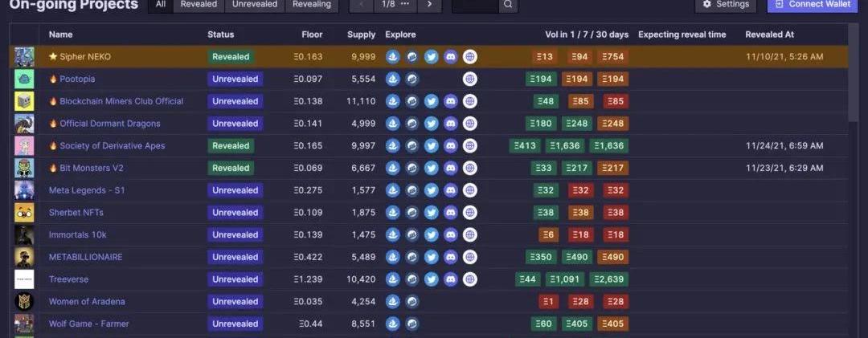Click the Sherbet NFTs project thumbnail

[x=24, y=213]
